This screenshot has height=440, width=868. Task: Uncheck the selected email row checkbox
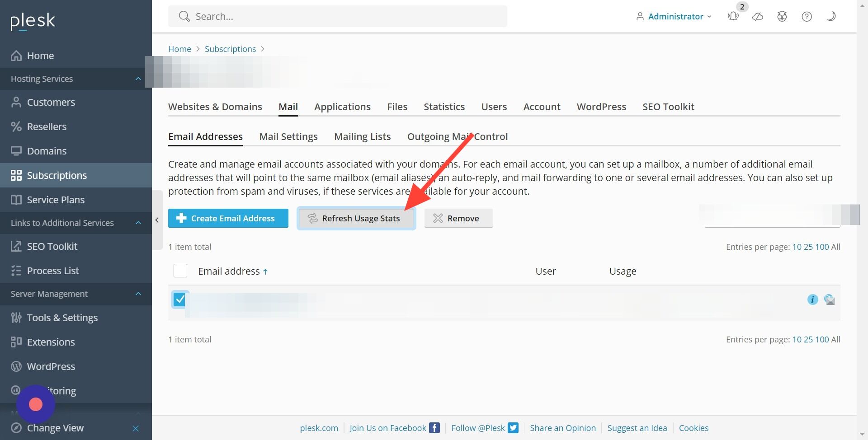point(180,300)
